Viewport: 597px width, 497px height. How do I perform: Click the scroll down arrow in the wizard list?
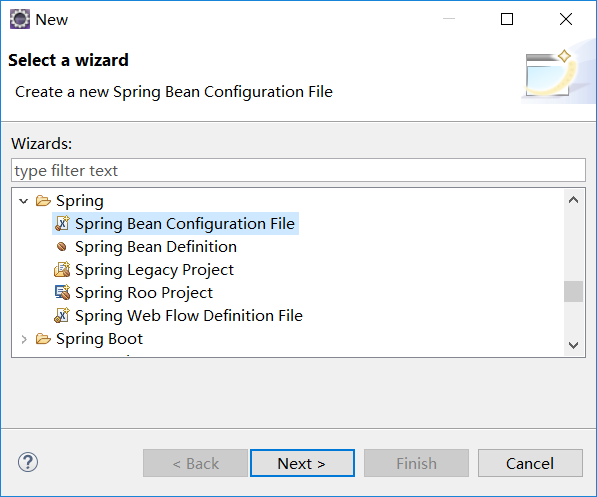(573, 345)
